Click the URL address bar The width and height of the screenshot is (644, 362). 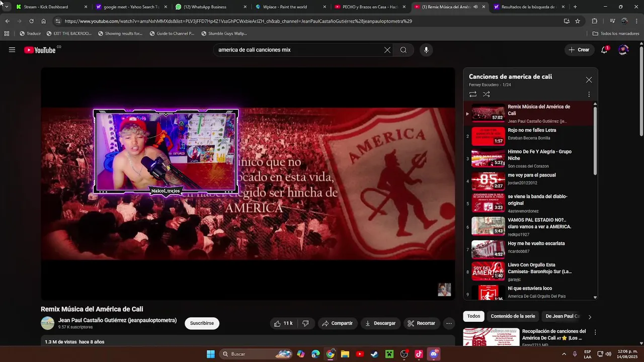click(x=307, y=21)
